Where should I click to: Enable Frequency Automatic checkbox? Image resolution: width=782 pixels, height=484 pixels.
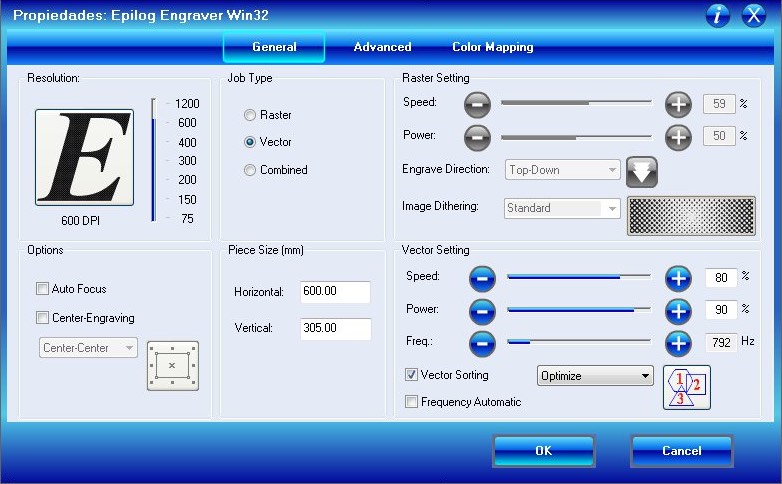point(411,402)
